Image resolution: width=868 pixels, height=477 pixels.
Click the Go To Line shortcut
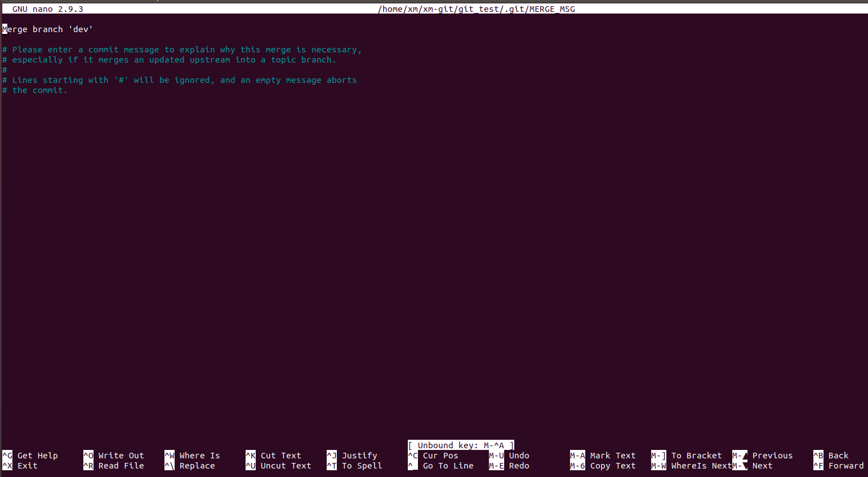point(448,466)
